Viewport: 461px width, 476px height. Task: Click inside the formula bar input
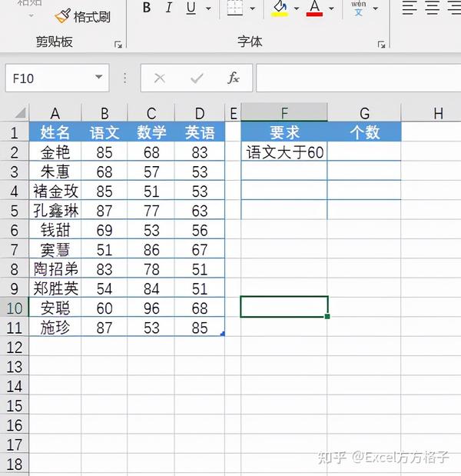point(359,78)
